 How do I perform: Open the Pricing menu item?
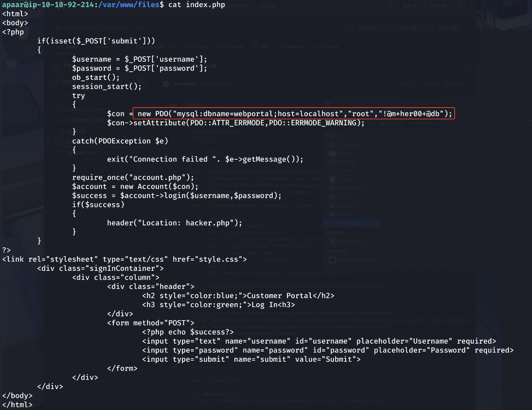[267, 6]
